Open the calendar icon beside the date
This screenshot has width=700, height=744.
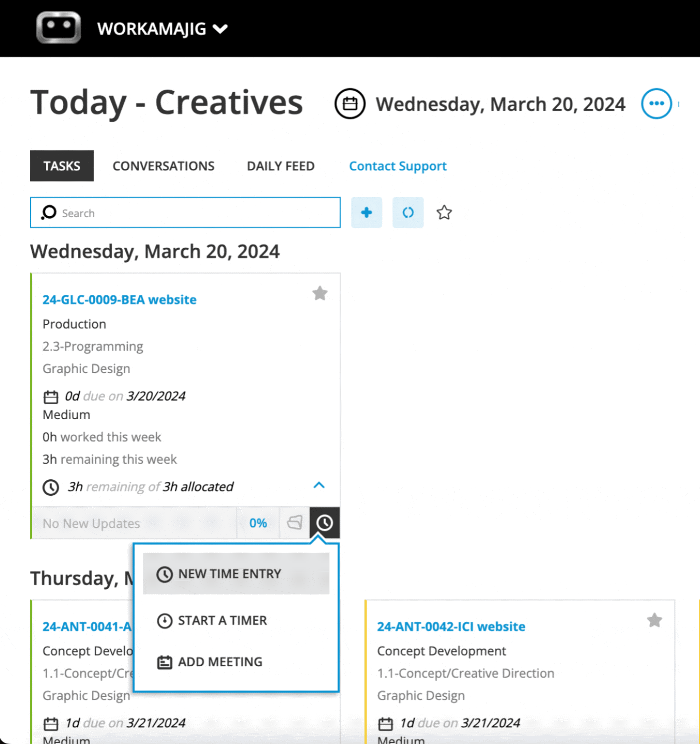[350, 103]
